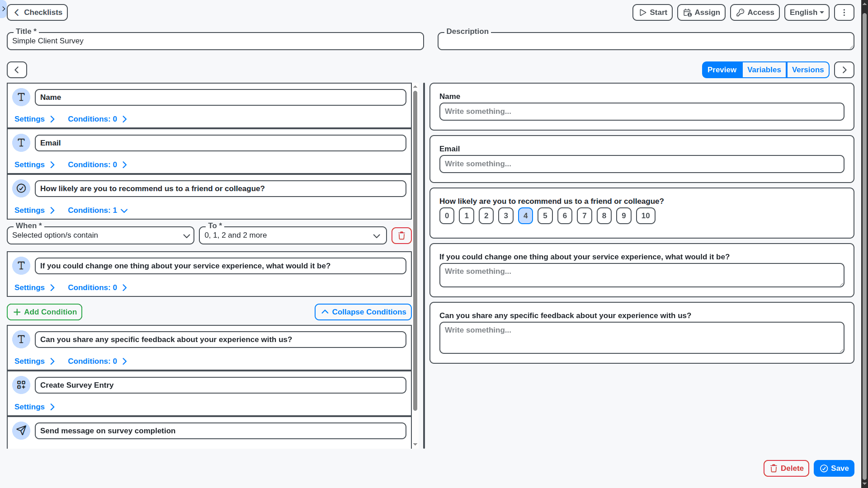Open the 'Selected option/s contain' When dropdown
Image resolution: width=868 pixels, height=488 pixels.
point(100,235)
